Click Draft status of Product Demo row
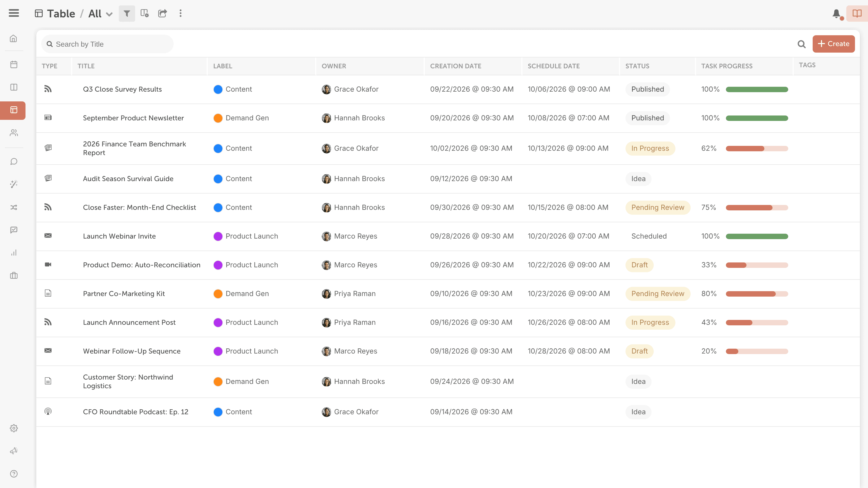This screenshot has height=488, width=868. [639, 265]
